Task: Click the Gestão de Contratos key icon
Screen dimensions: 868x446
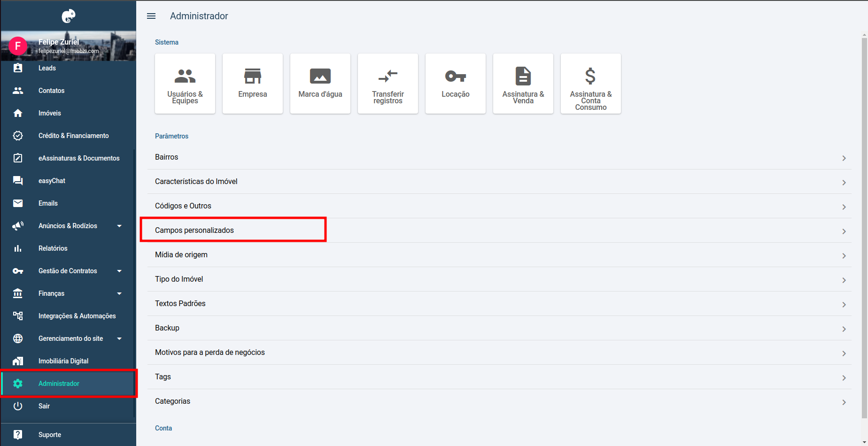Action: pyautogui.click(x=18, y=271)
